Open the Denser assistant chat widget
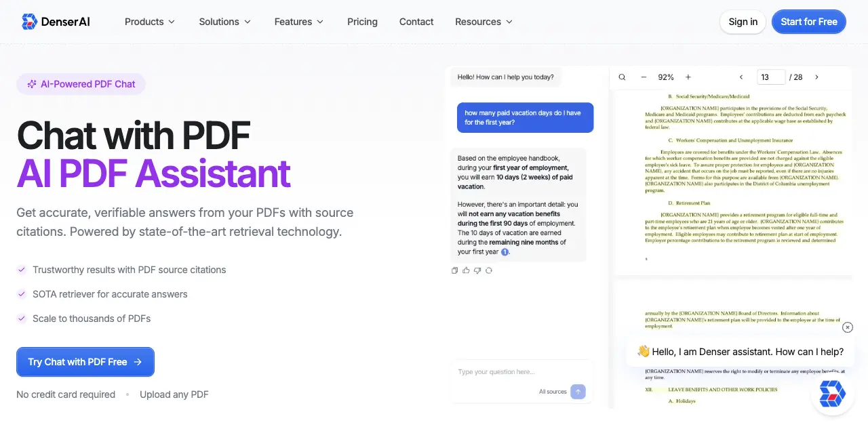868x429 pixels. (x=832, y=394)
